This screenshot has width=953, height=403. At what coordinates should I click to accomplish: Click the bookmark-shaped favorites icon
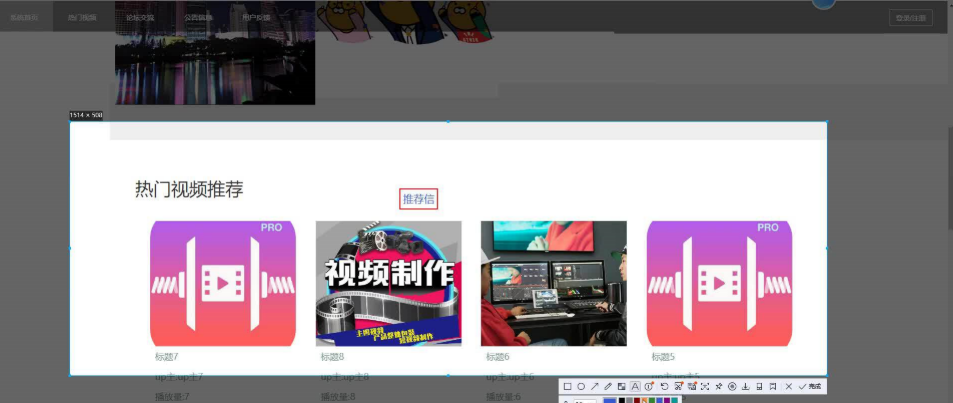coord(772,387)
